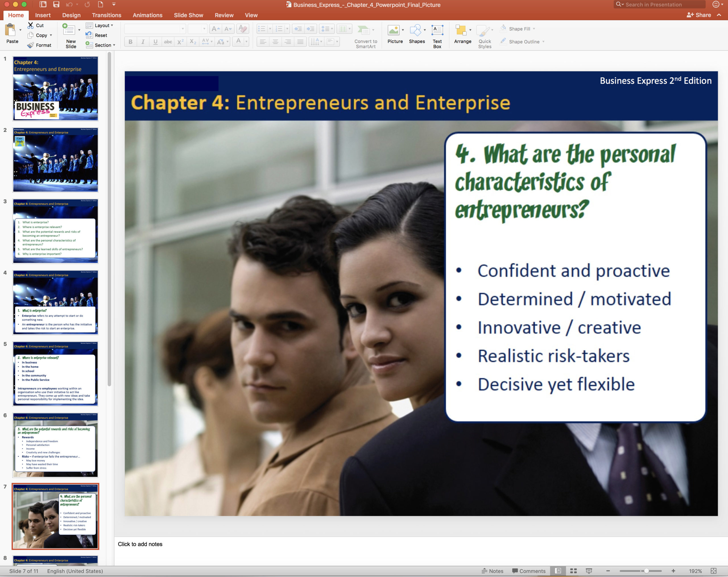728x577 pixels.
Task: Open the Shape Outline dropdown arrow
Action: 543,42
